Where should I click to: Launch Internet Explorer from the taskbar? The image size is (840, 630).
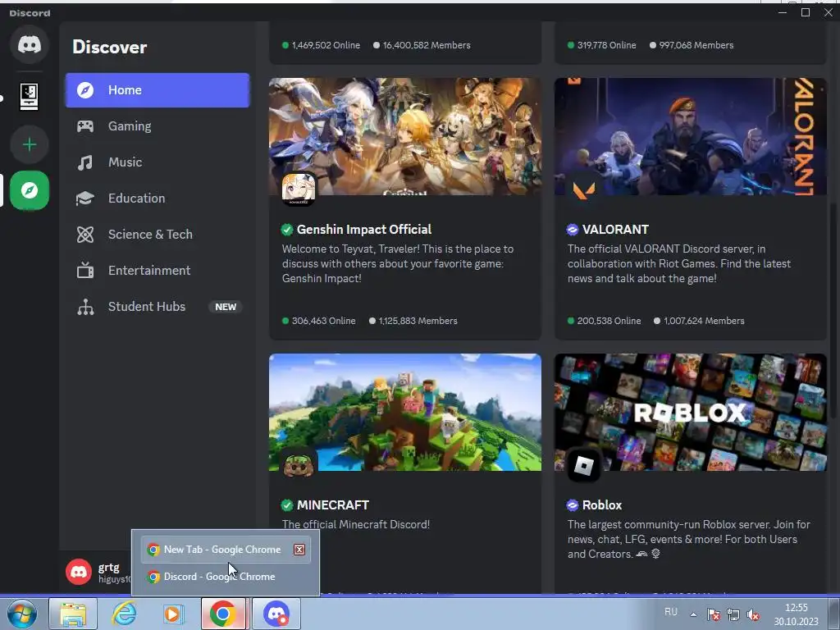[125, 614]
